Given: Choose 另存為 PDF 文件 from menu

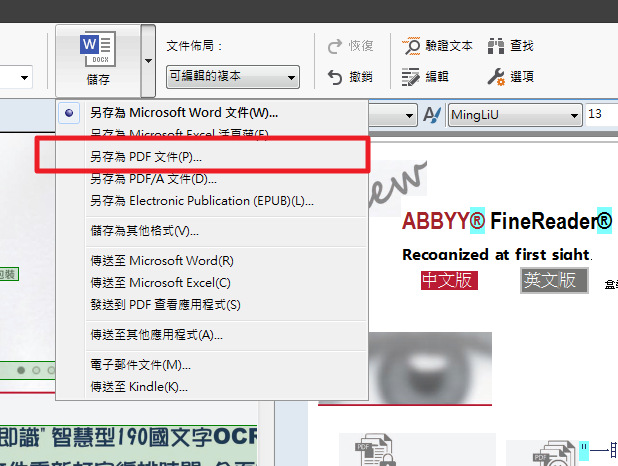Looking at the screenshot, I should (146, 157).
